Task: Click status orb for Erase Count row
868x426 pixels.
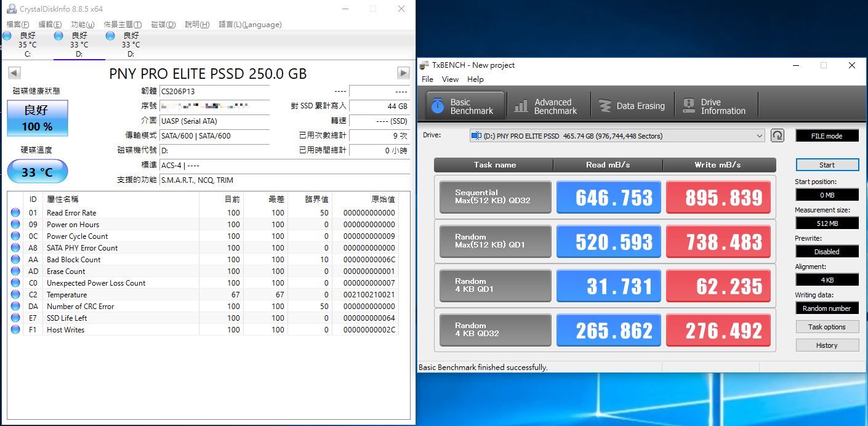Action: pos(15,271)
